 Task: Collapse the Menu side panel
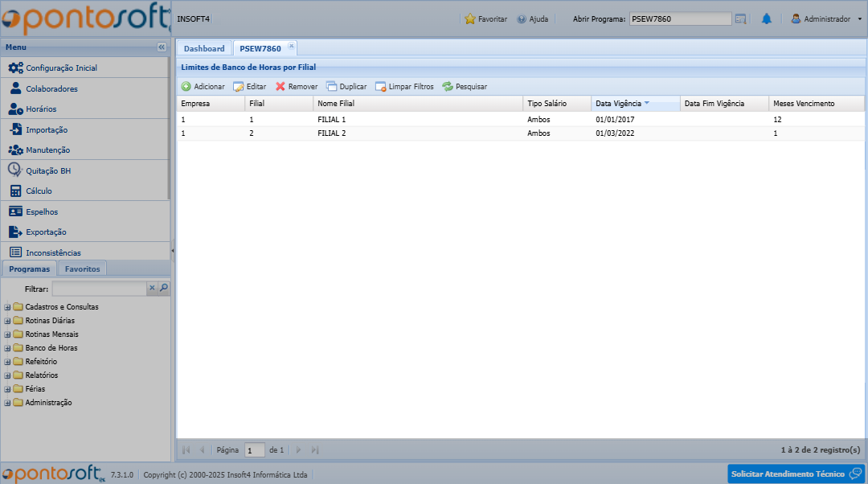162,47
